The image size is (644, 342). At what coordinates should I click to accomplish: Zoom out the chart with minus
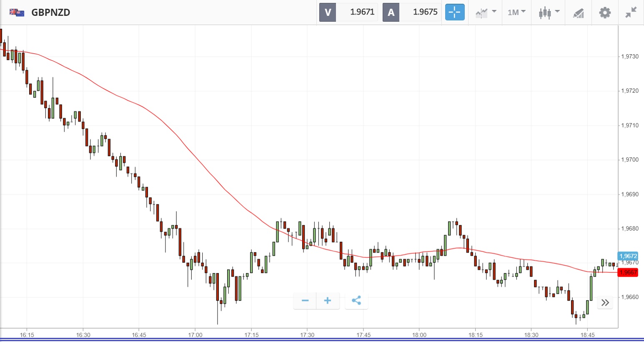point(305,301)
